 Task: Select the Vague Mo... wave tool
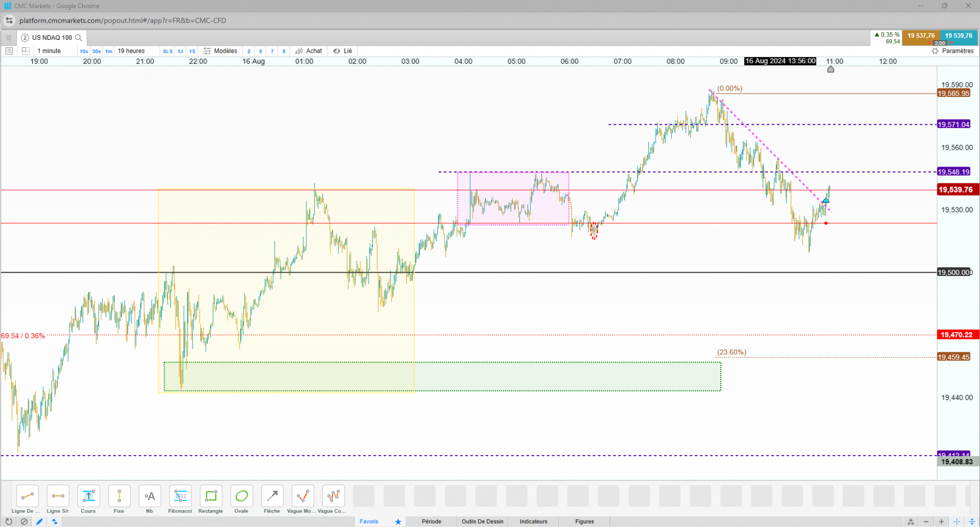(x=303, y=496)
